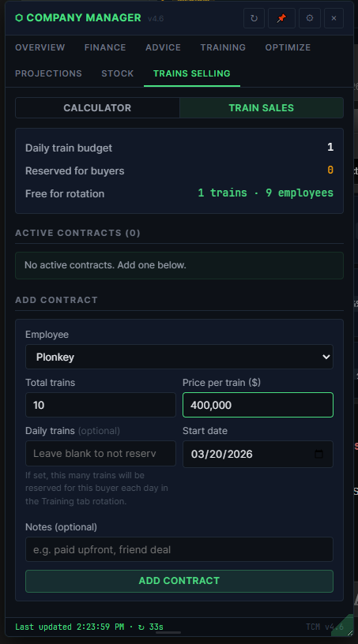Close the Company Manager panel
Screen dimensions: 358x644
pyautogui.click(x=334, y=18)
